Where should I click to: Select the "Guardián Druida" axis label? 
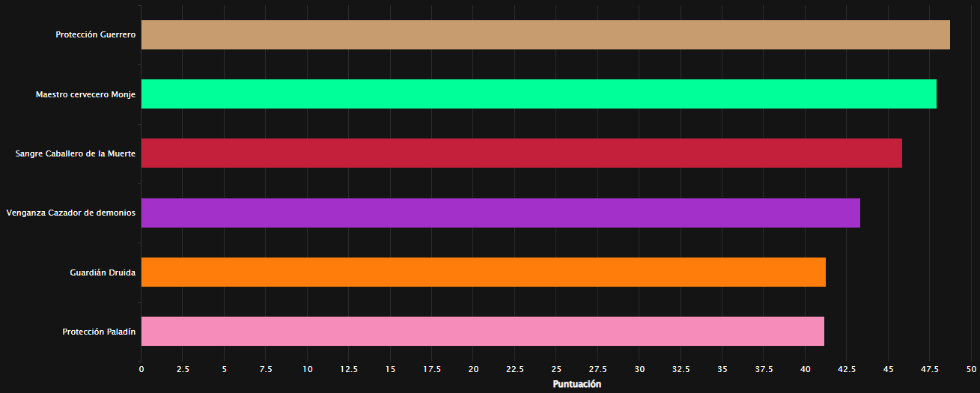point(102,272)
